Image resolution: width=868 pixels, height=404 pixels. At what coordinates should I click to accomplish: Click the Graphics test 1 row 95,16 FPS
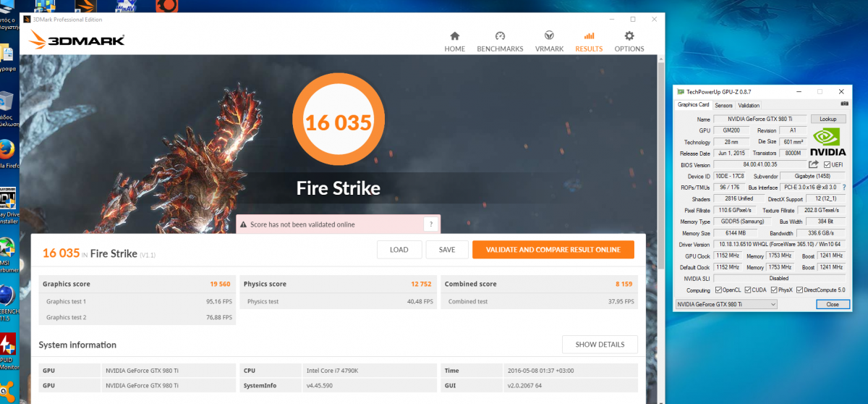tap(137, 301)
